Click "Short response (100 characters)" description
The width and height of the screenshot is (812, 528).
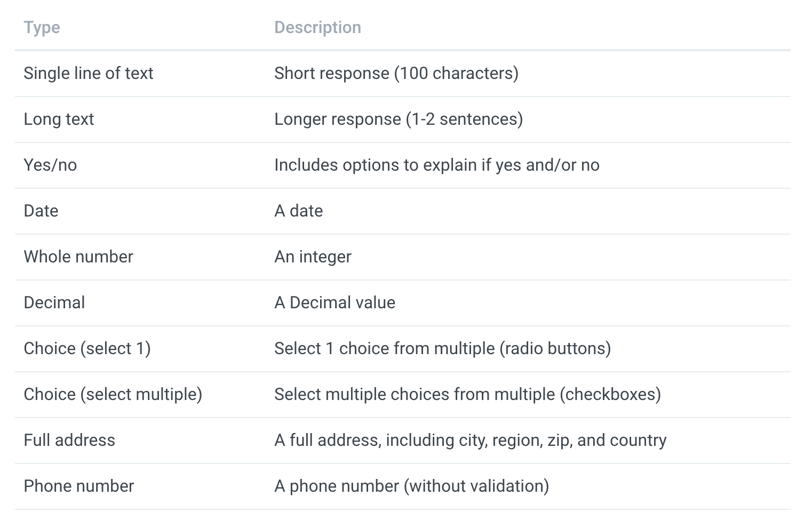click(396, 74)
